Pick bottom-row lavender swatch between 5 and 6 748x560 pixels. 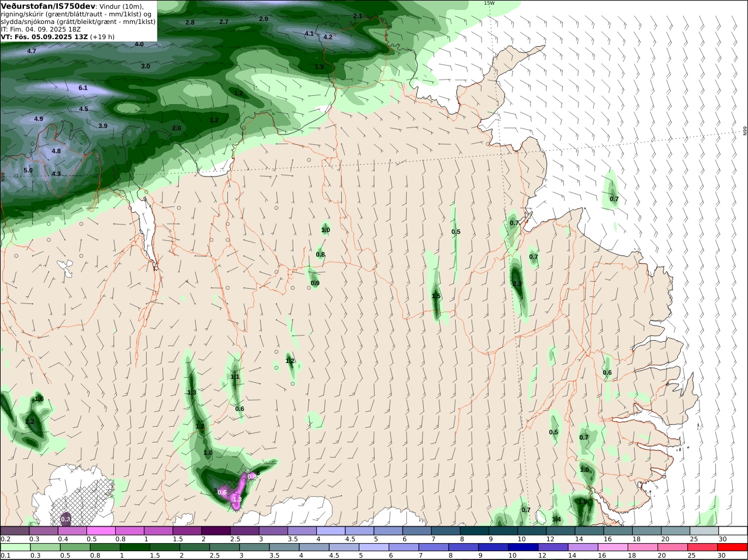(374, 547)
